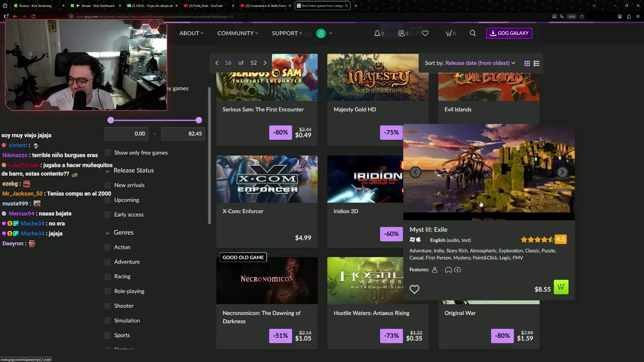Add Myst III: Exile to cart
Screen dimensions: 644x362
coord(561,287)
